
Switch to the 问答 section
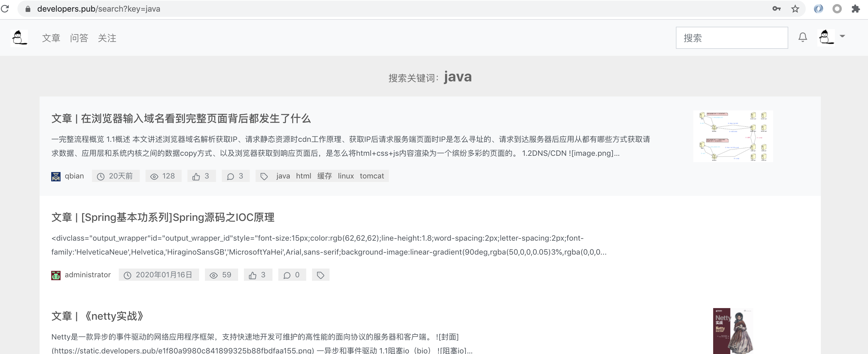79,38
